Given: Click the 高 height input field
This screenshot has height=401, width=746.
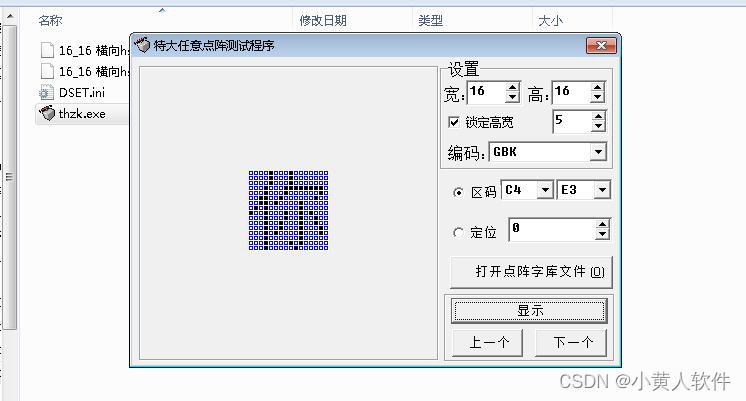Looking at the screenshot, I should click(x=572, y=92).
